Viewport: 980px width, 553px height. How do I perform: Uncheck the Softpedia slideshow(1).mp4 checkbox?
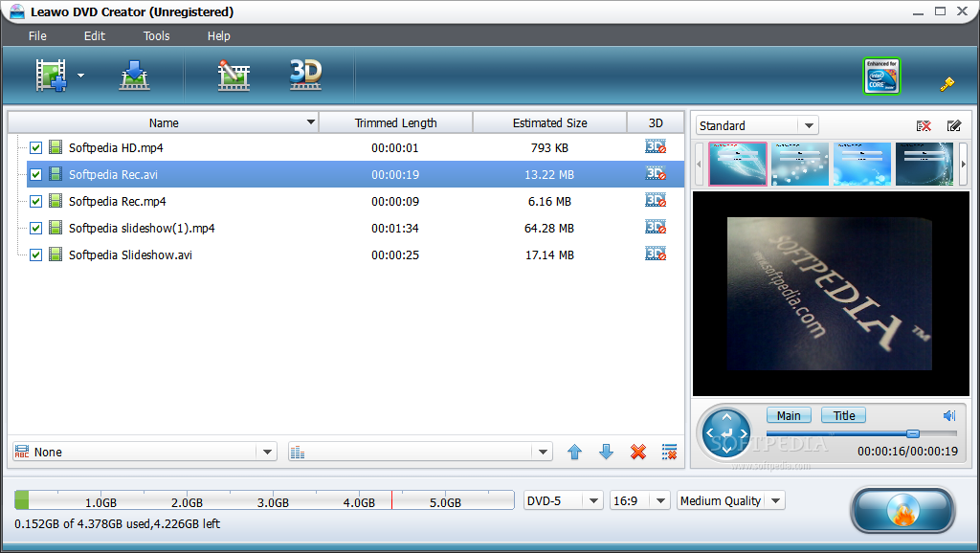35,229
